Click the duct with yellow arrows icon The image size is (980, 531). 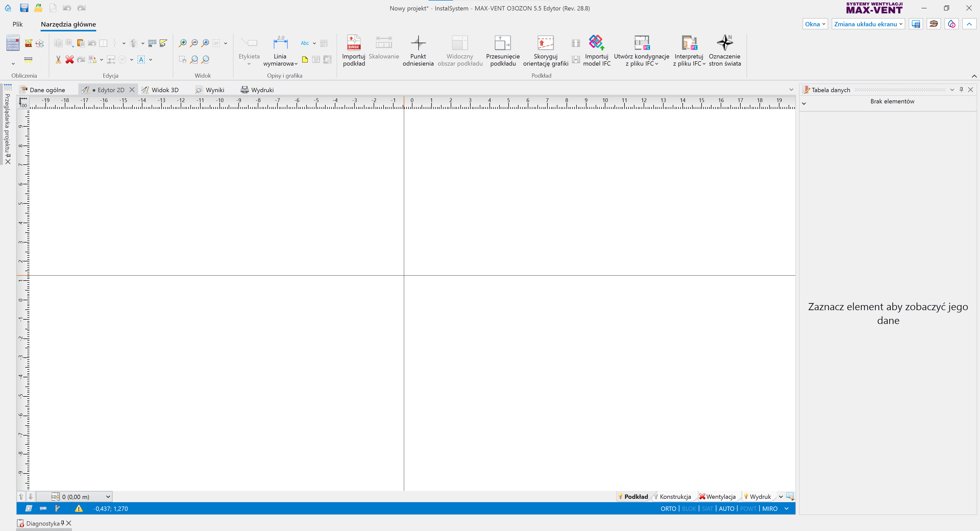[x=28, y=59]
